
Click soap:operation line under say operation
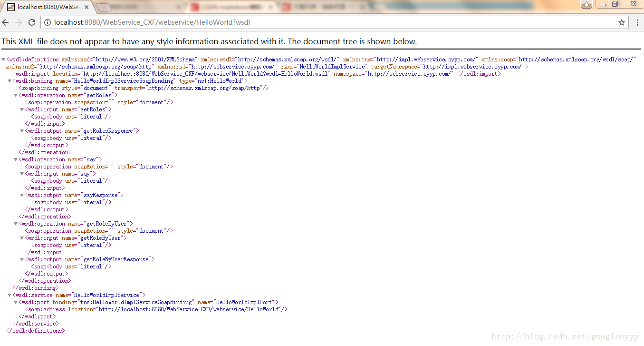click(x=99, y=167)
